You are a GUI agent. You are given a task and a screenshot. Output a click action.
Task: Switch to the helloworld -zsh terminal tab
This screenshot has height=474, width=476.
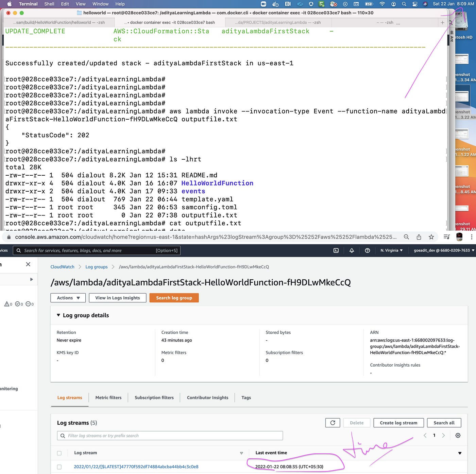tap(58, 22)
